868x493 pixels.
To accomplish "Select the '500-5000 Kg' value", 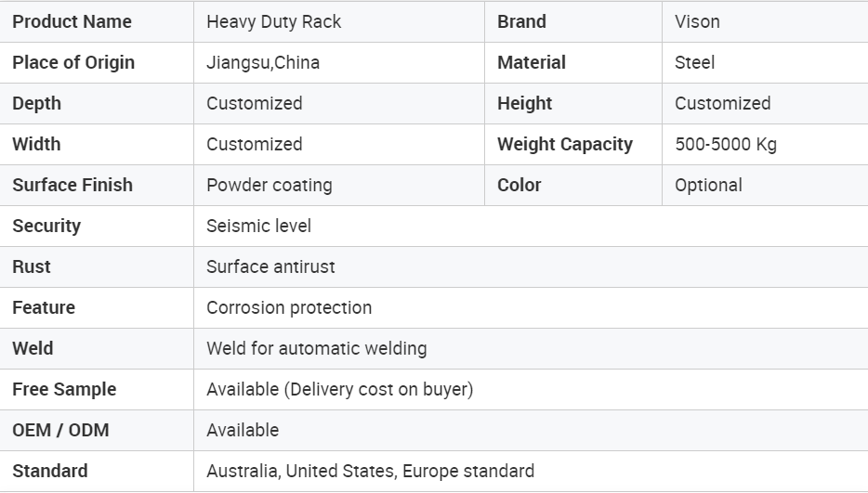I will click(x=726, y=145).
